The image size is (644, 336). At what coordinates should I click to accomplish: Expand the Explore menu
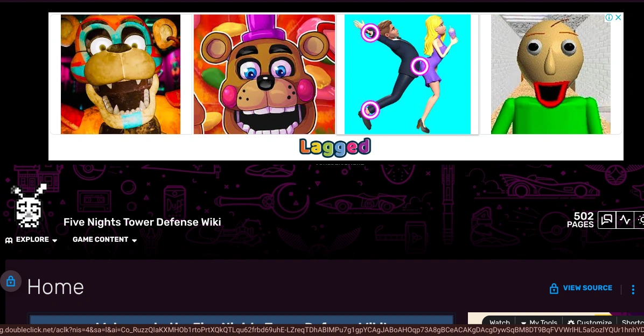(x=31, y=240)
